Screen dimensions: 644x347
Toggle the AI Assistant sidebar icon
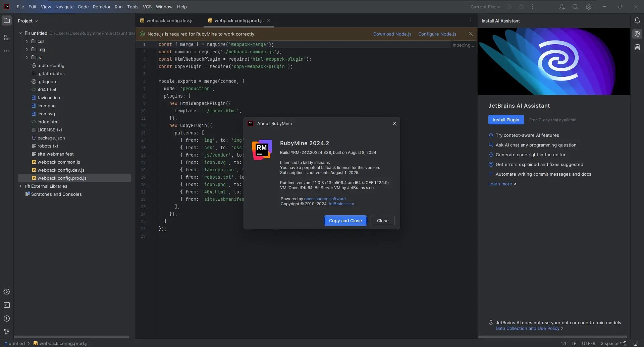[x=637, y=34]
